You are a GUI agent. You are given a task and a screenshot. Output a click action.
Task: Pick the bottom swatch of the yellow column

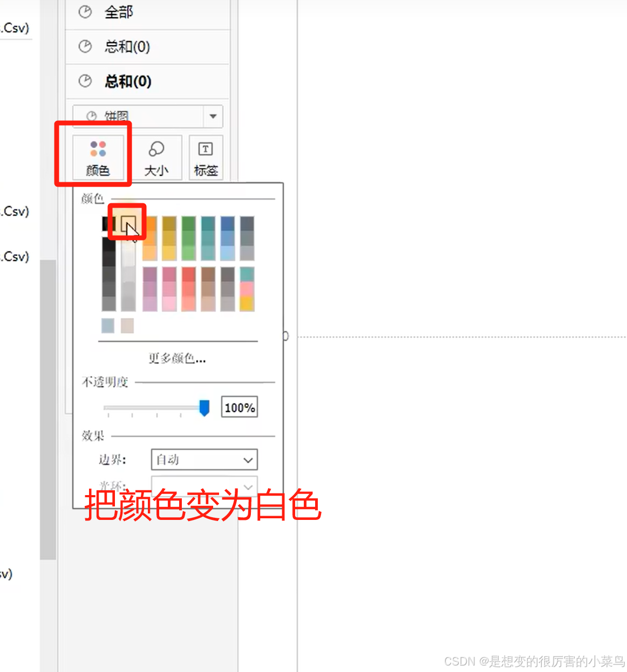pyautogui.click(x=169, y=253)
